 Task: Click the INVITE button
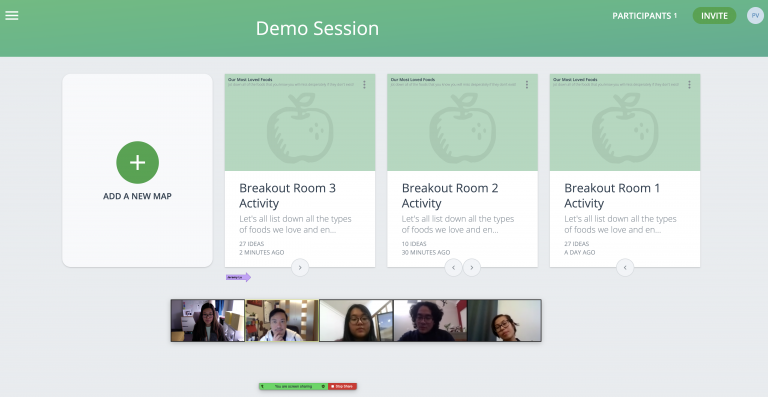tap(714, 16)
